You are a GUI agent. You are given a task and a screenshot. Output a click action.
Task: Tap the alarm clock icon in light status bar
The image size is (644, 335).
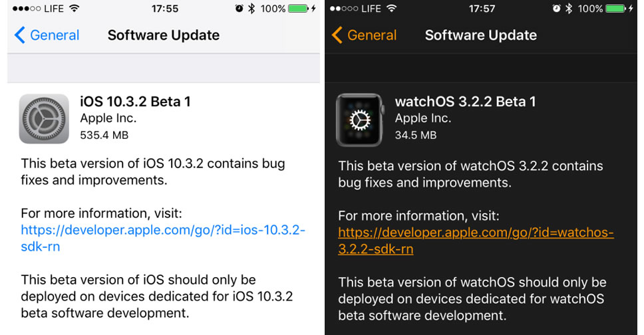point(239,9)
